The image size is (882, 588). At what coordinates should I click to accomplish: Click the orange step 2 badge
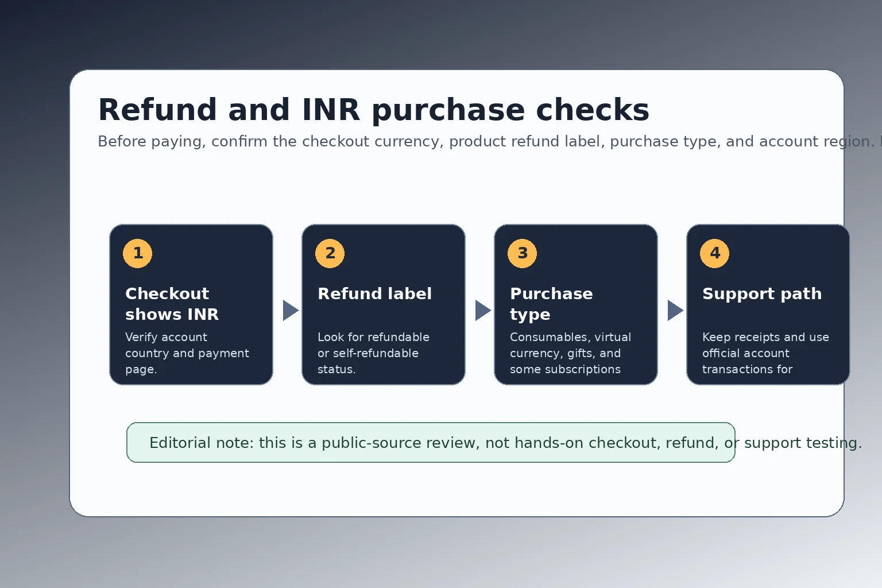click(330, 253)
